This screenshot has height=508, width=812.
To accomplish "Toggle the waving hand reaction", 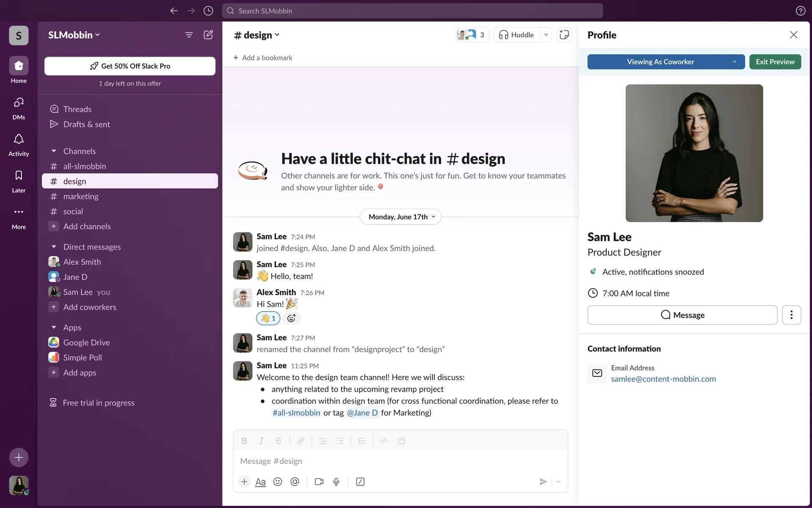I will click(268, 318).
